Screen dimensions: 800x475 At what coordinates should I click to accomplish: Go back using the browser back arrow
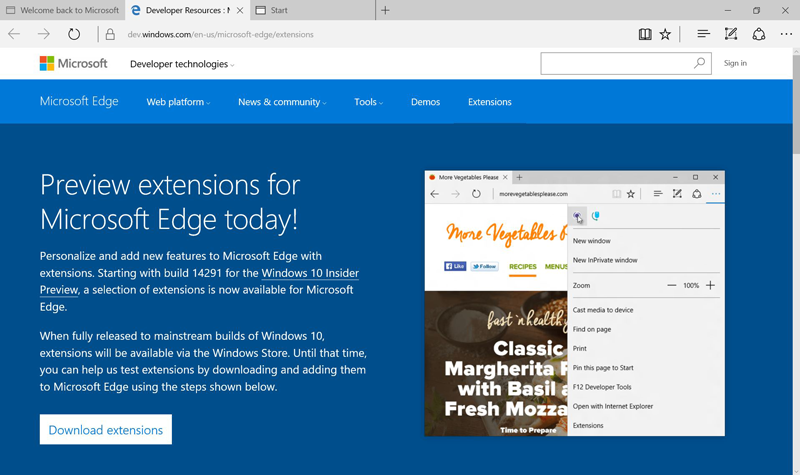(14, 34)
